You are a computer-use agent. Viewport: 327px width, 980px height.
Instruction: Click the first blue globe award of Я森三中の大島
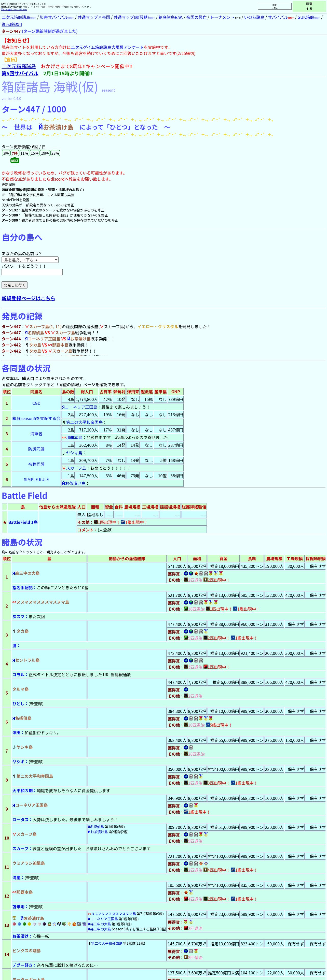click(x=186, y=573)
